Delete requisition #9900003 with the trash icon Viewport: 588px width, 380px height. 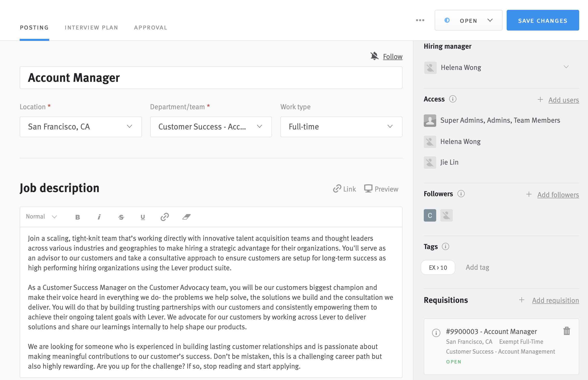(567, 331)
